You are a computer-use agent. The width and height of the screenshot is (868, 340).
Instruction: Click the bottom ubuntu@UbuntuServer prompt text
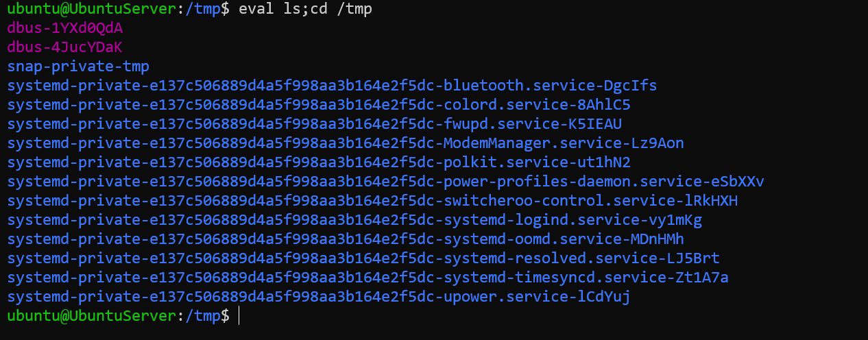[91, 317]
